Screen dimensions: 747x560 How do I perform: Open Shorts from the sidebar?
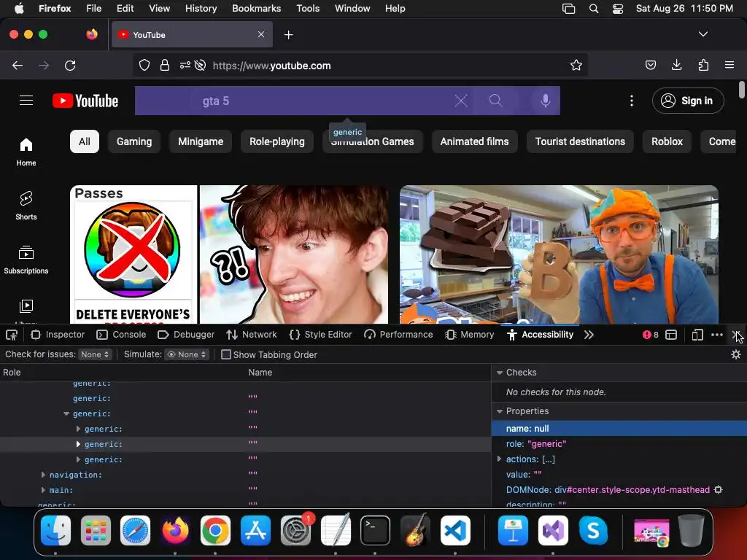click(26, 205)
